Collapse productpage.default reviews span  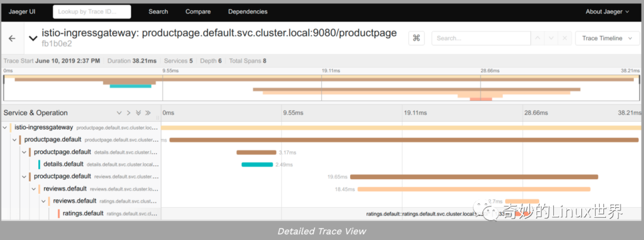pos(24,177)
